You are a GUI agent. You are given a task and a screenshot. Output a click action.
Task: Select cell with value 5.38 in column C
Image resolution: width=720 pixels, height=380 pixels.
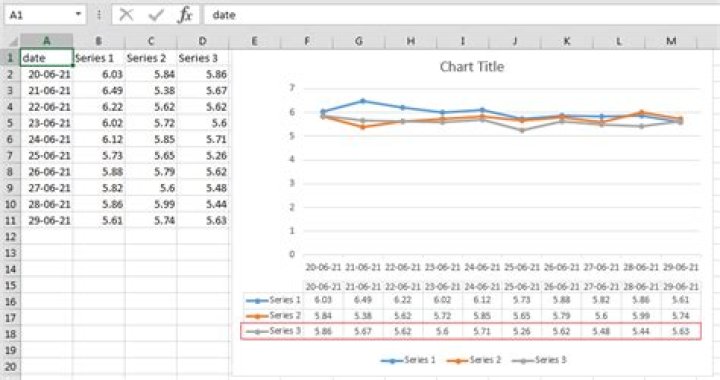click(151, 90)
